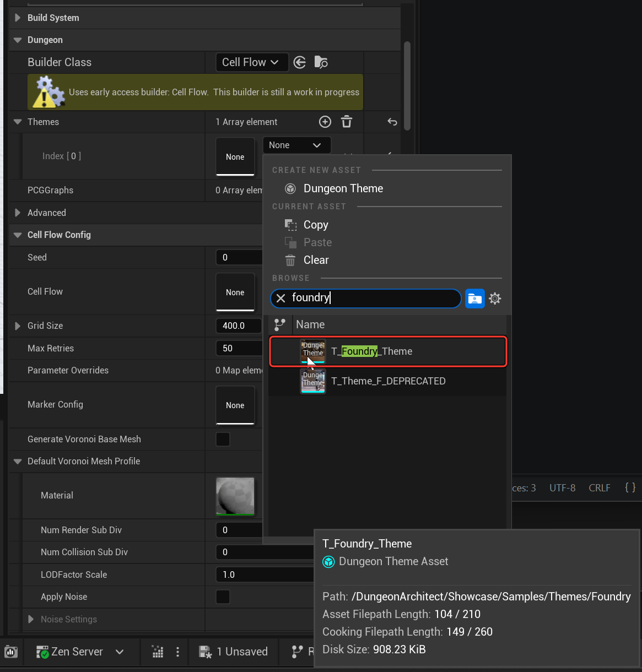642x672 pixels.
Task: Click the camera icon in bottom-left corner
Action: coord(11,652)
